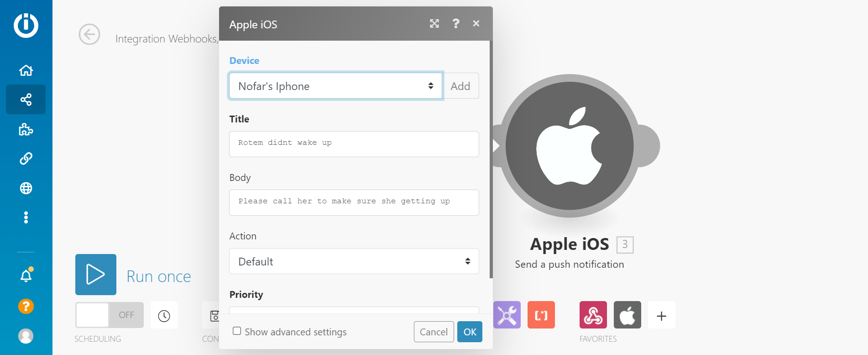This screenshot has height=355, width=868.
Task: Open the Webhooks favorite icon
Action: coord(593,315)
